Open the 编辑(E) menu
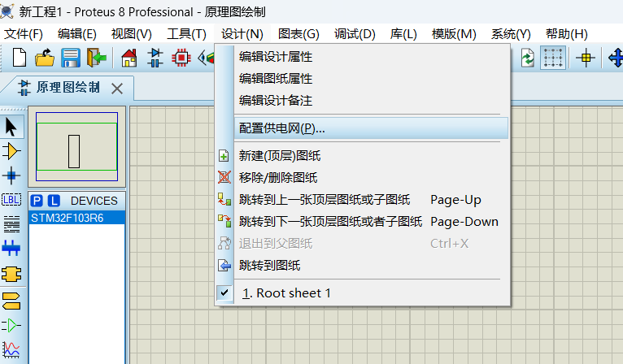The width and height of the screenshot is (623, 364). [x=77, y=34]
